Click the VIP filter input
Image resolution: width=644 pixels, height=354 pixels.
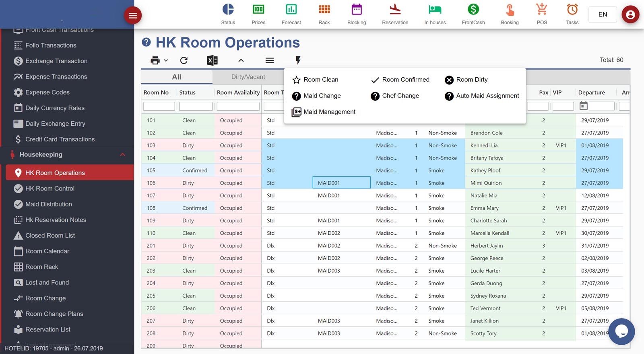point(563,106)
